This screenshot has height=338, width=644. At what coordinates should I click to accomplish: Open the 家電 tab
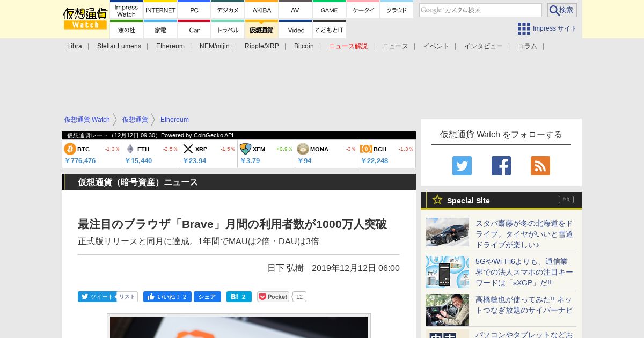[160, 30]
